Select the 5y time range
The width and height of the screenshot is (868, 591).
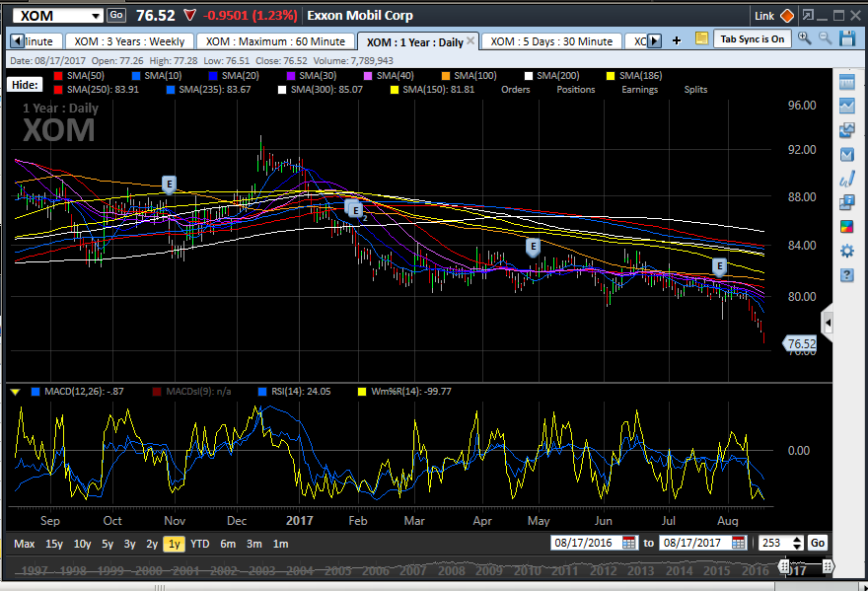point(108,544)
